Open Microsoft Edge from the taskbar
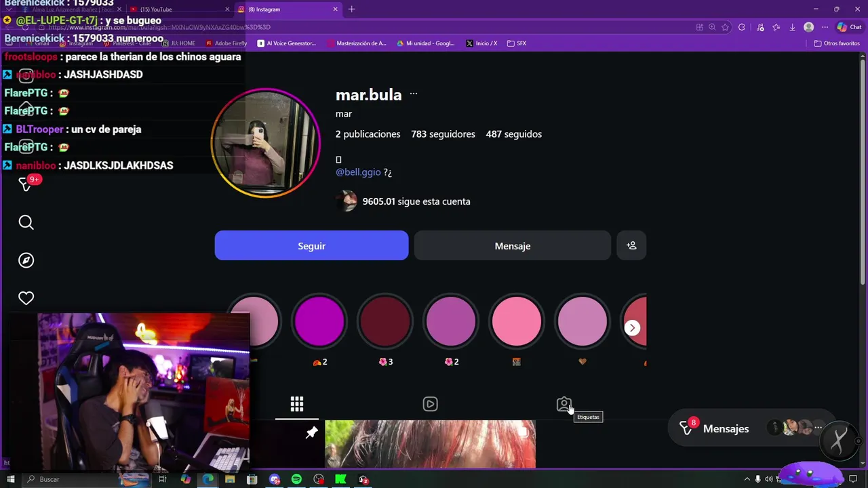The width and height of the screenshot is (868, 488). [x=208, y=479]
